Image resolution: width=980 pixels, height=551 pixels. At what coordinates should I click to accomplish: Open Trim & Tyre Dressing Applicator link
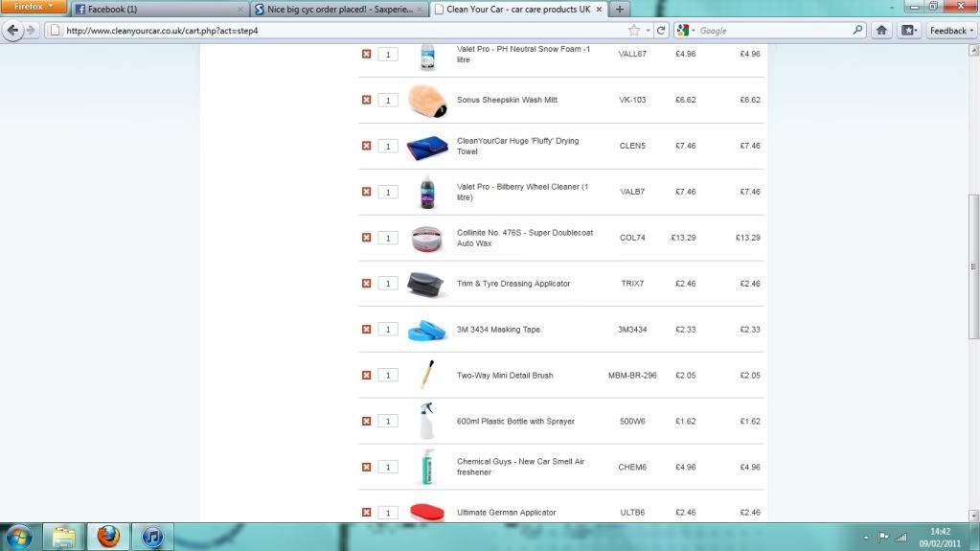click(x=513, y=284)
